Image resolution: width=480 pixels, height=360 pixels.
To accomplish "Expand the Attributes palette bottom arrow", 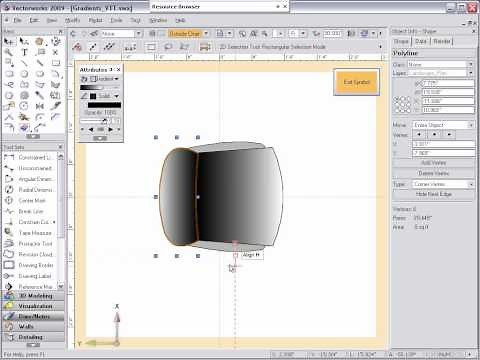I will coord(100,138).
